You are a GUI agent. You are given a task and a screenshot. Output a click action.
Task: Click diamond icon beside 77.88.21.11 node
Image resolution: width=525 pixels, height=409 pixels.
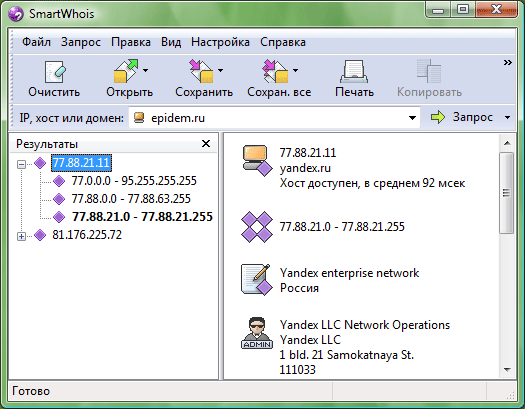tap(40, 163)
